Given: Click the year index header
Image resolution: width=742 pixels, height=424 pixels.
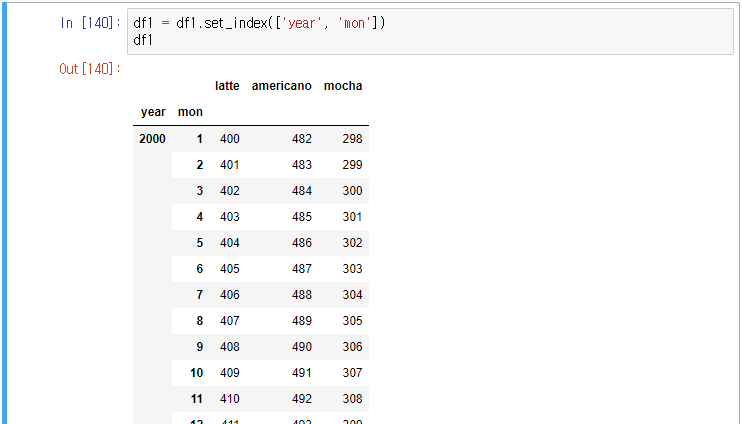Looking at the screenshot, I should coord(153,112).
